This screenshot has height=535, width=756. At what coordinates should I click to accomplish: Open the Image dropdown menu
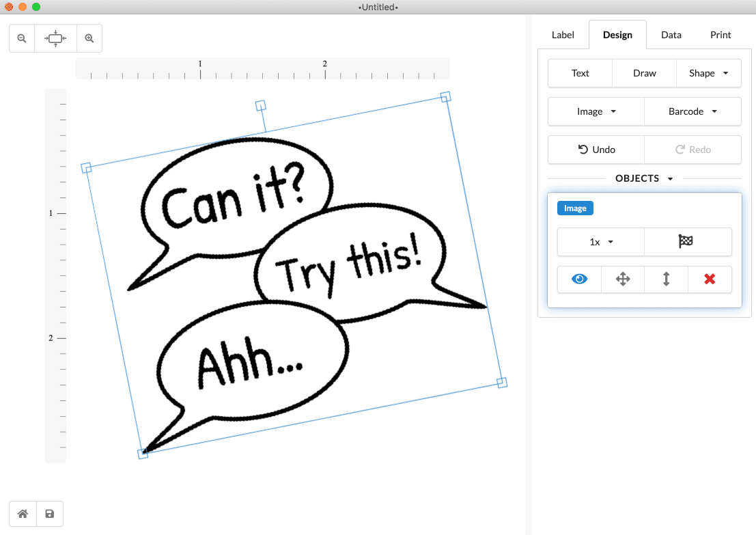pos(596,112)
